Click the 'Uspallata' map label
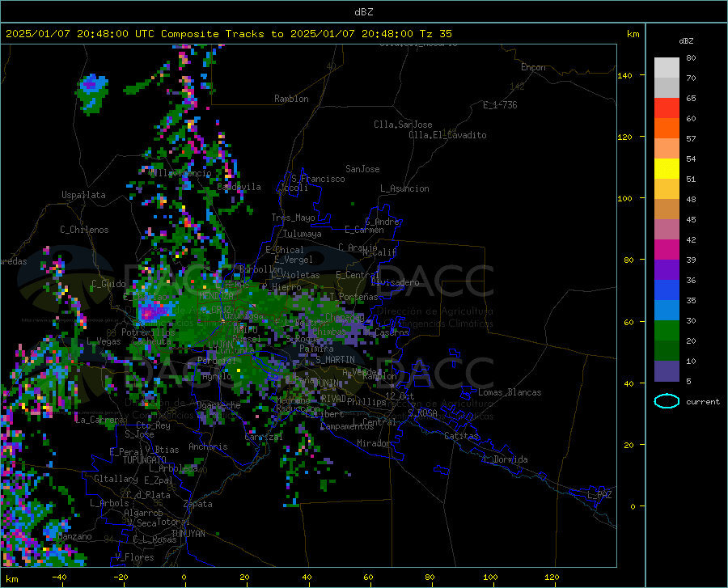728x588 pixels. coord(83,195)
